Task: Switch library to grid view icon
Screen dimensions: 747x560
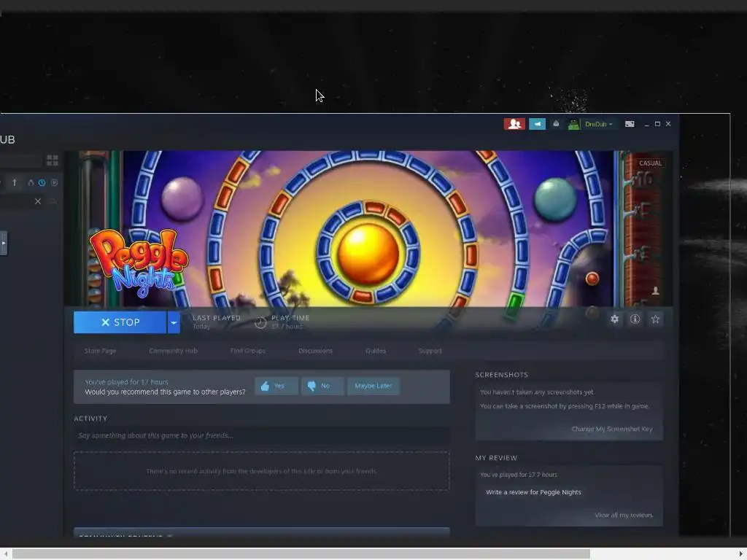Action: [x=53, y=160]
